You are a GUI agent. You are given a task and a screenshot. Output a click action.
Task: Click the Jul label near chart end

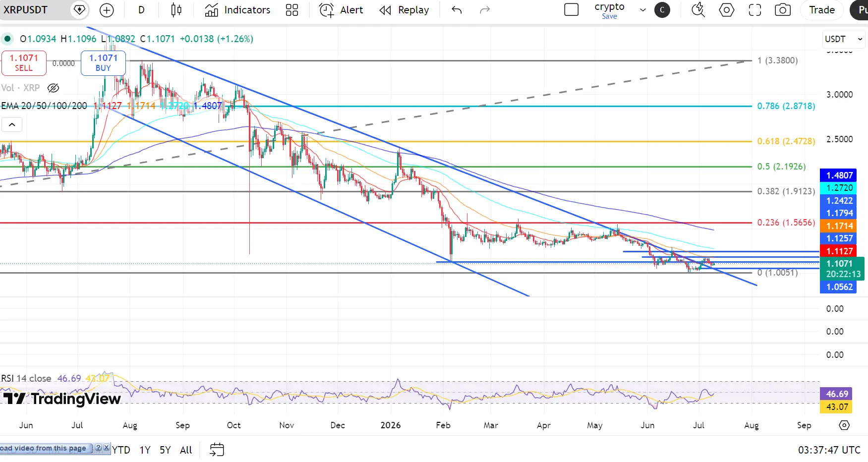pyautogui.click(x=698, y=425)
